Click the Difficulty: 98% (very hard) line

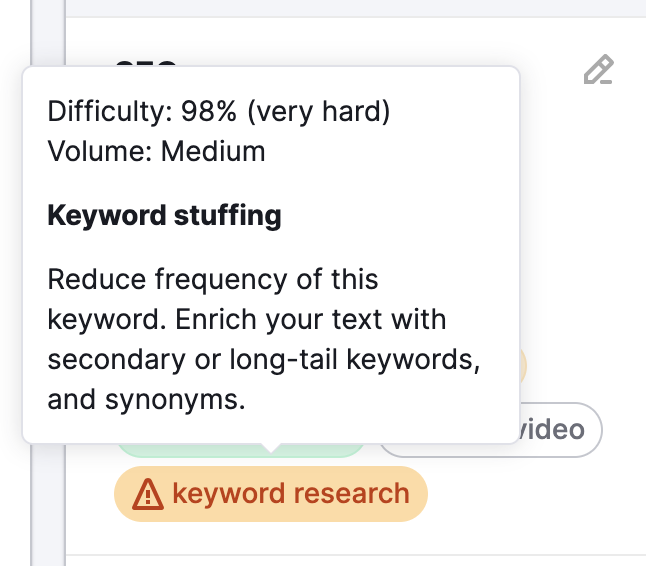tap(219, 110)
